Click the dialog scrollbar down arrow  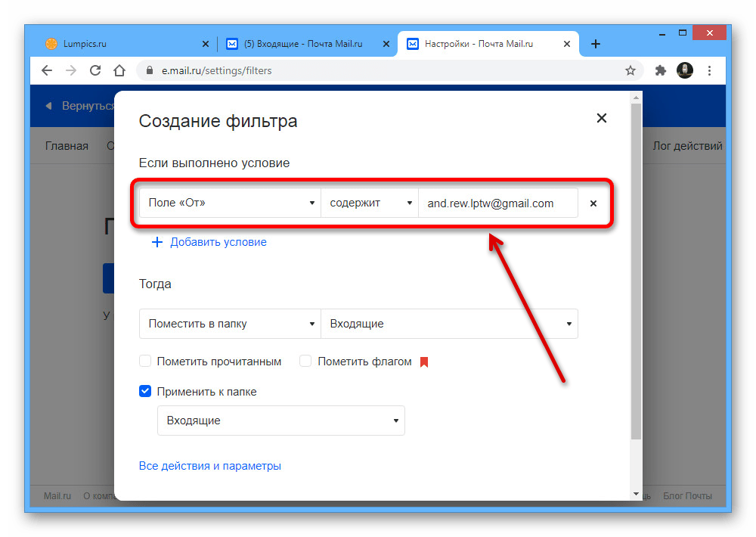pyautogui.click(x=637, y=494)
